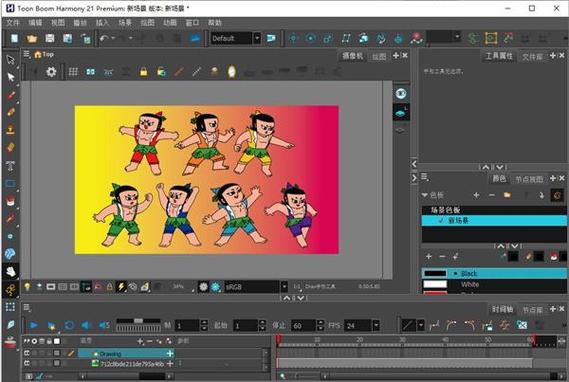Select the Hand grabber tool
Viewport: 569px width, 382px height.
tap(11, 271)
